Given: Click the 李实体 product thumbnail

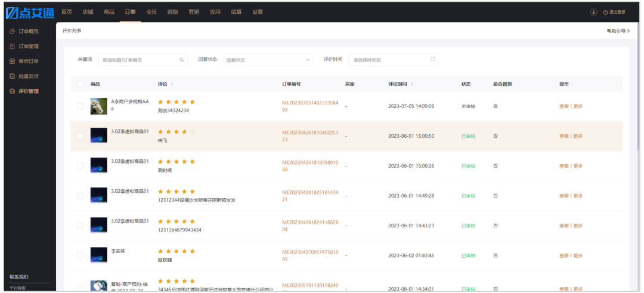Looking at the screenshot, I should (98, 255).
